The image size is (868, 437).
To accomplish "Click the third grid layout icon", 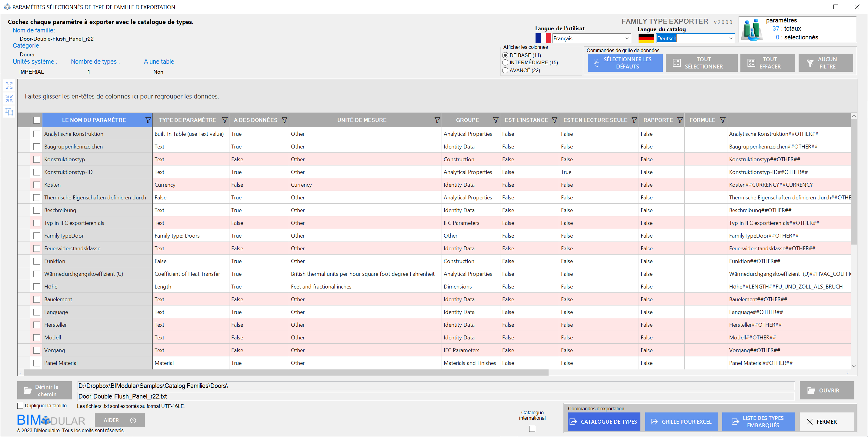I will [9, 112].
